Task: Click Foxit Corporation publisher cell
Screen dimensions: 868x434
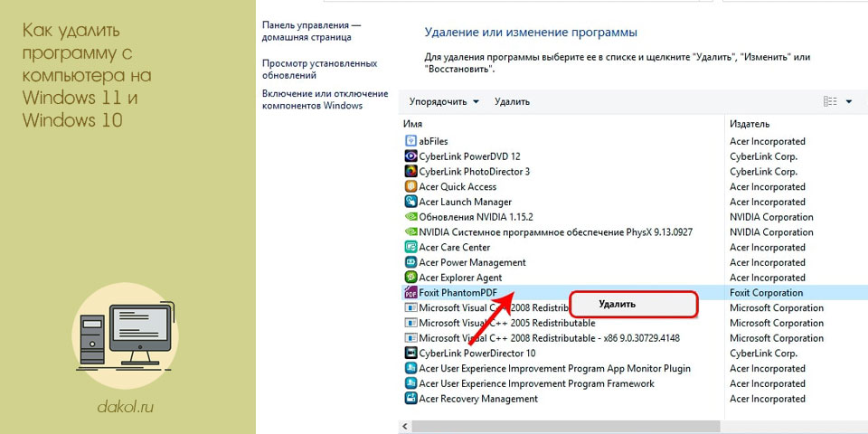Action: pos(766,293)
